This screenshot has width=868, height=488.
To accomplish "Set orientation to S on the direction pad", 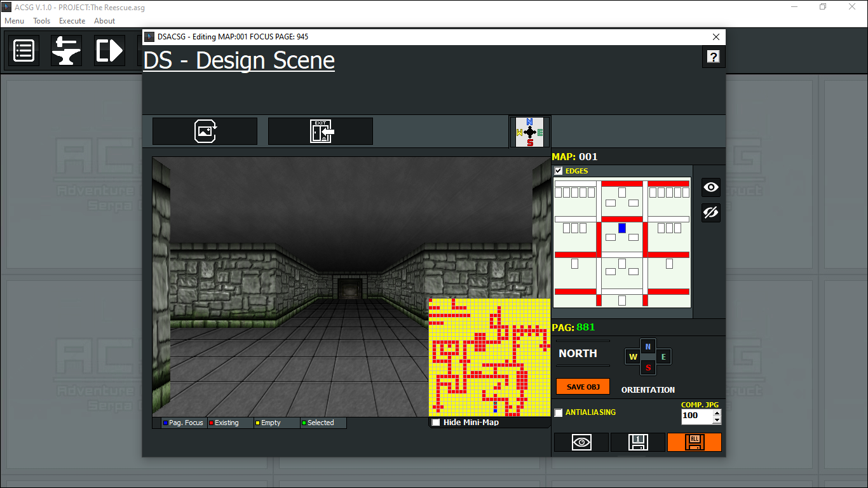I will 648,367.
